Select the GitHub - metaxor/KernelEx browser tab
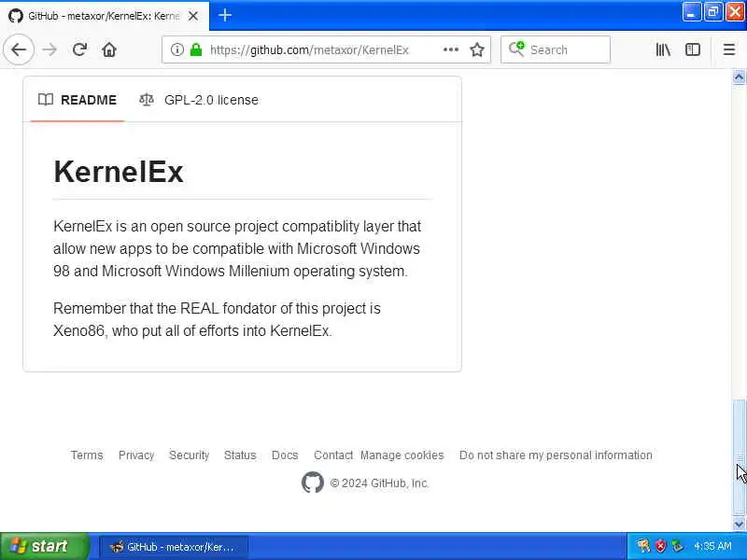The height and width of the screenshot is (560, 747). (104, 16)
